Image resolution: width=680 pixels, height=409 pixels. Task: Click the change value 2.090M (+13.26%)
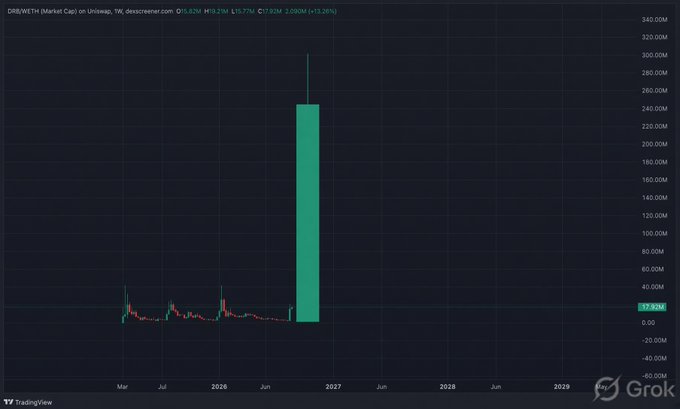point(311,11)
